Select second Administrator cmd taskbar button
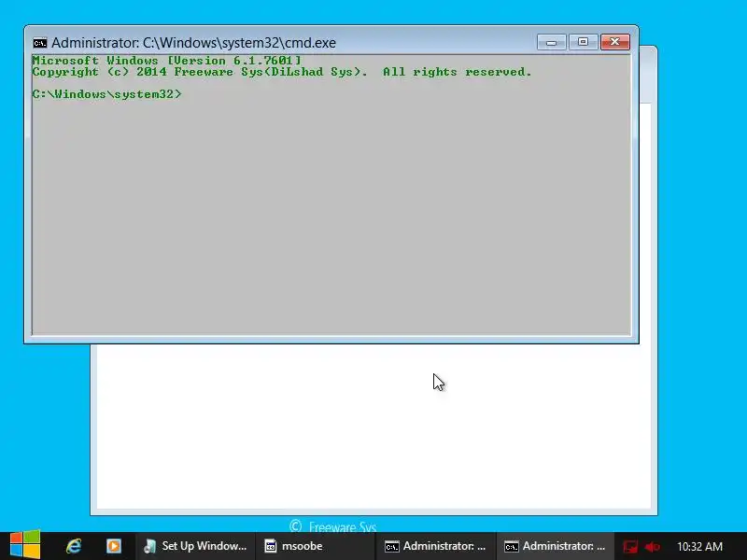 click(x=555, y=546)
